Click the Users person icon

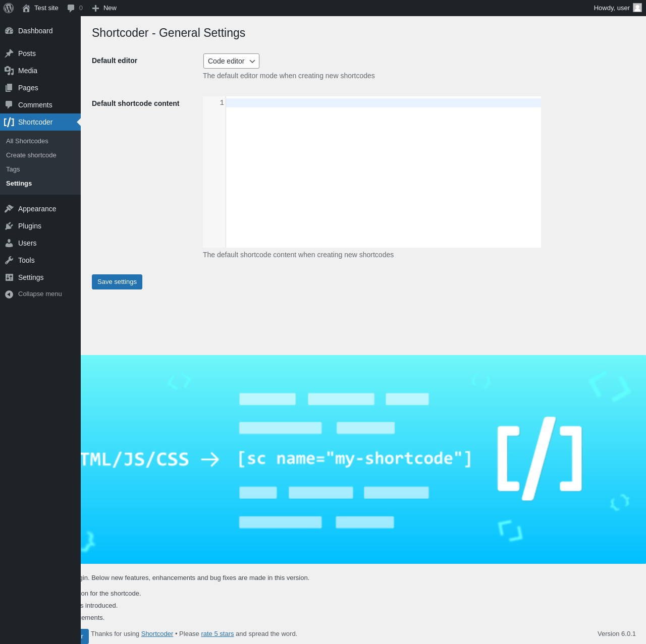9,243
